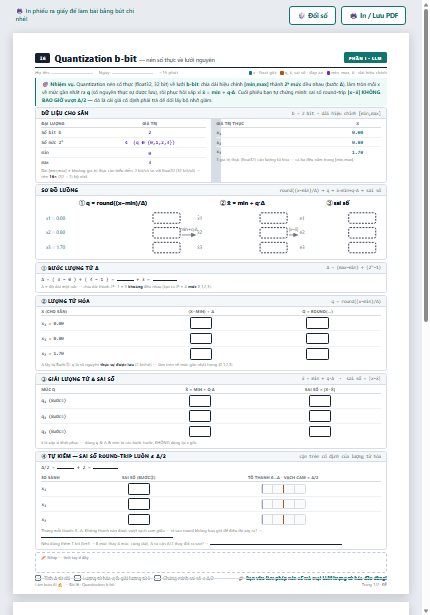
Task: Click the page vertical scrollbar thumb
Action: (x=426, y=165)
